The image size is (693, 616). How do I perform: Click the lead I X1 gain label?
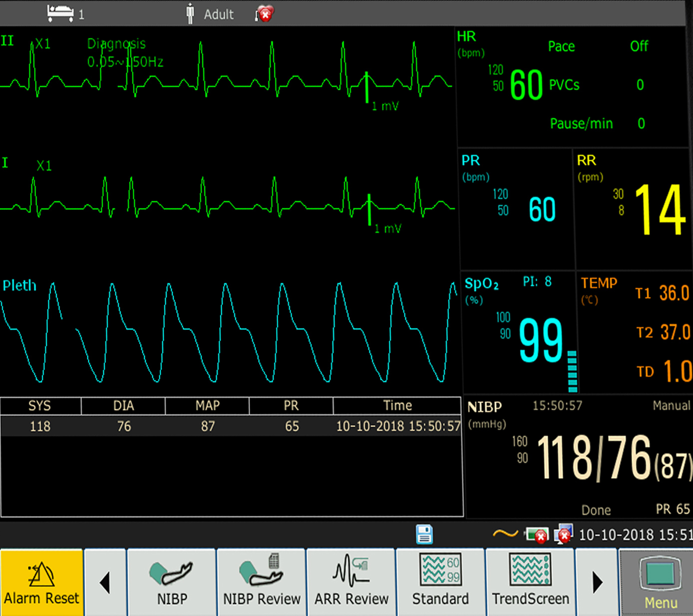point(44,166)
